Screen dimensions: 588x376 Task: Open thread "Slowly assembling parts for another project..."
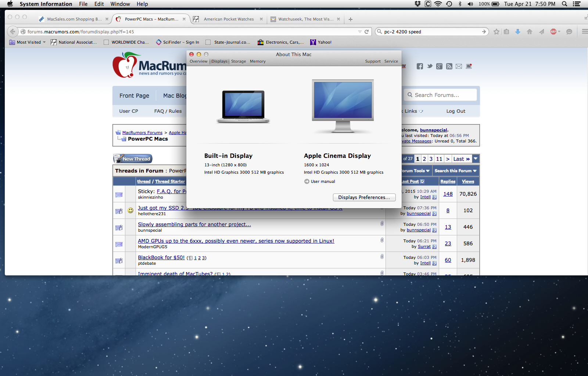pos(194,224)
